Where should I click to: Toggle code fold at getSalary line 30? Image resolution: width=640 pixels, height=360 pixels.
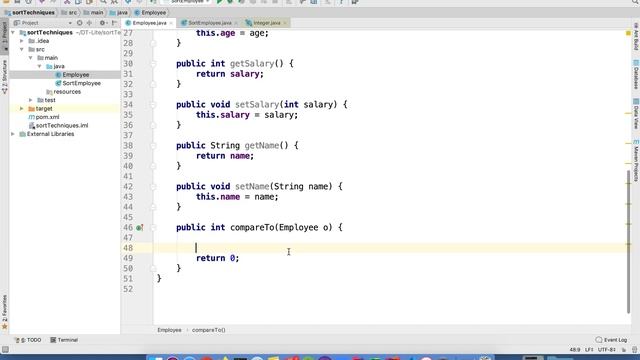tap(153, 64)
